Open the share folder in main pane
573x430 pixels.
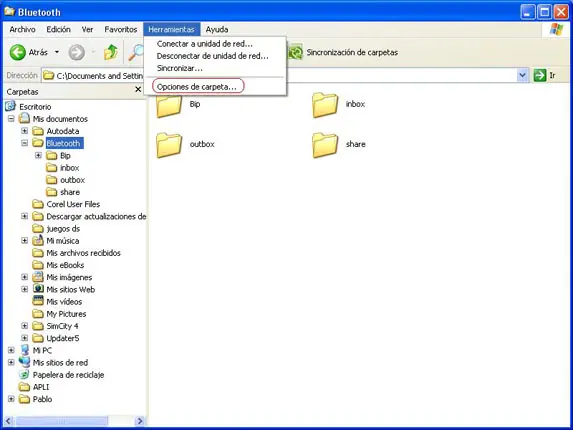tap(325, 145)
